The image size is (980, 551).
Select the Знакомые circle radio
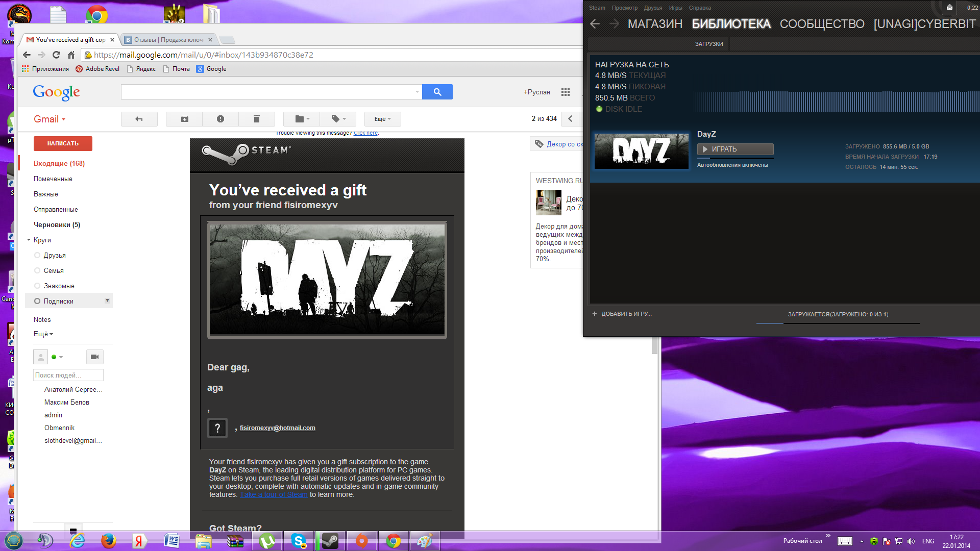point(37,286)
